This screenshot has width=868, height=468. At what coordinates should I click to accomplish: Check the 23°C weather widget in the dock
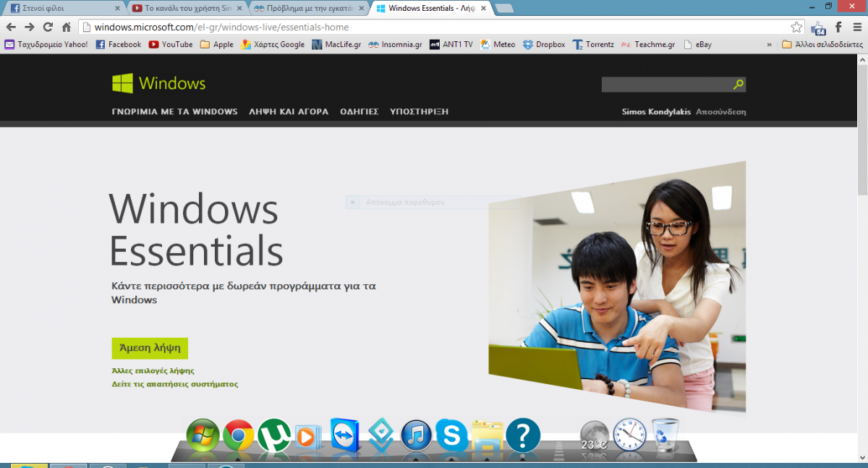click(595, 435)
